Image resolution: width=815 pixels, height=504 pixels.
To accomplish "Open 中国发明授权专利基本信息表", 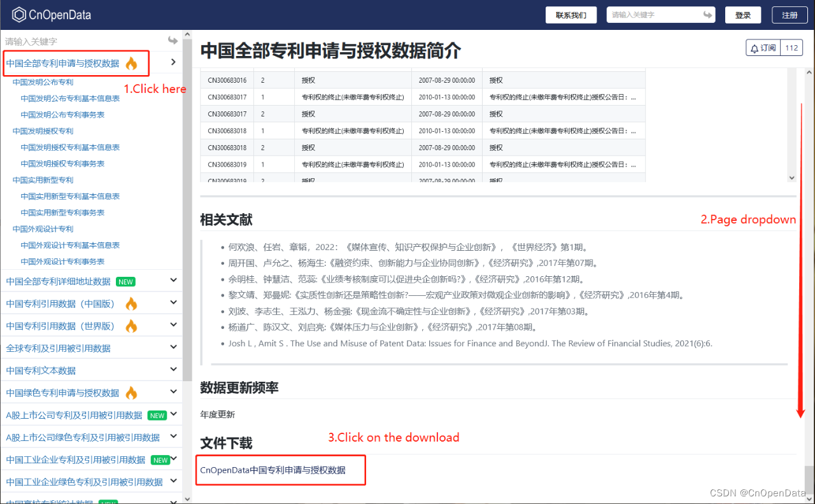I will tap(70, 148).
